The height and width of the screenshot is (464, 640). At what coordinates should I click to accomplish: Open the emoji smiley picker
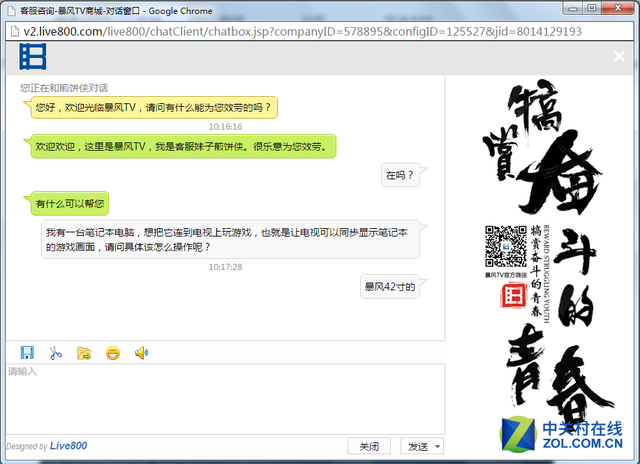point(113,353)
